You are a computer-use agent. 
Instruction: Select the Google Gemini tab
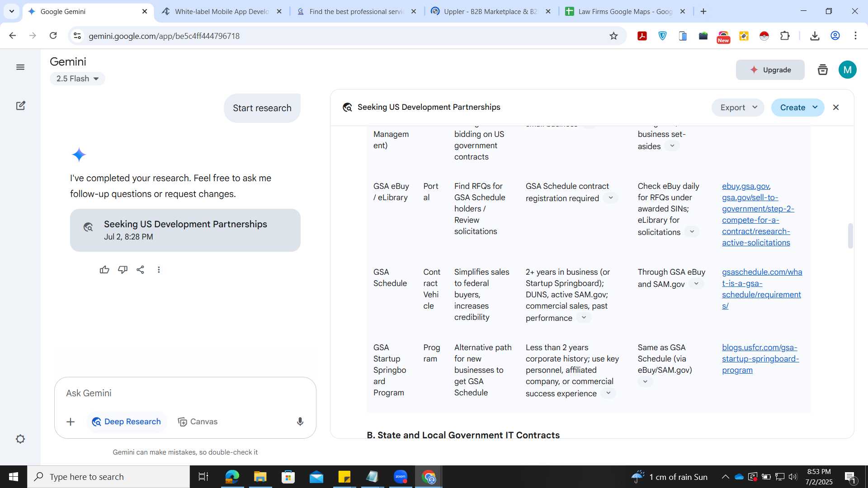click(88, 11)
